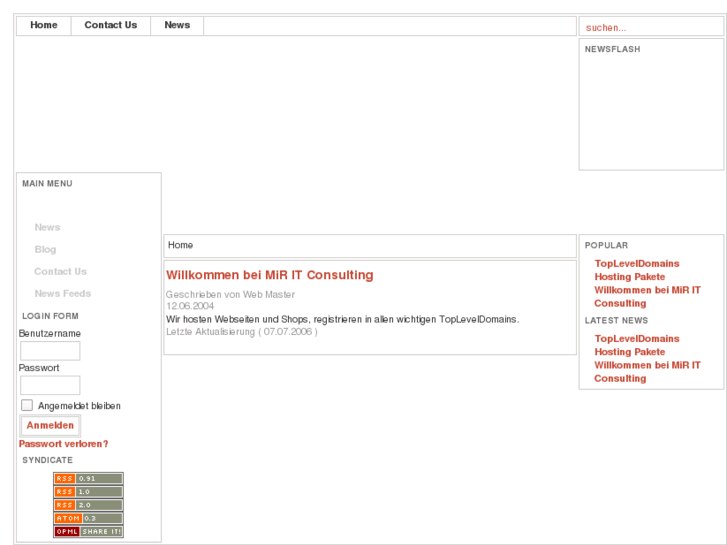The height and width of the screenshot is (545, 727).
Task: Open the article title Willkommen bei MiR IT Consulting
Action: pyautogui.click(x=269, y=275)
